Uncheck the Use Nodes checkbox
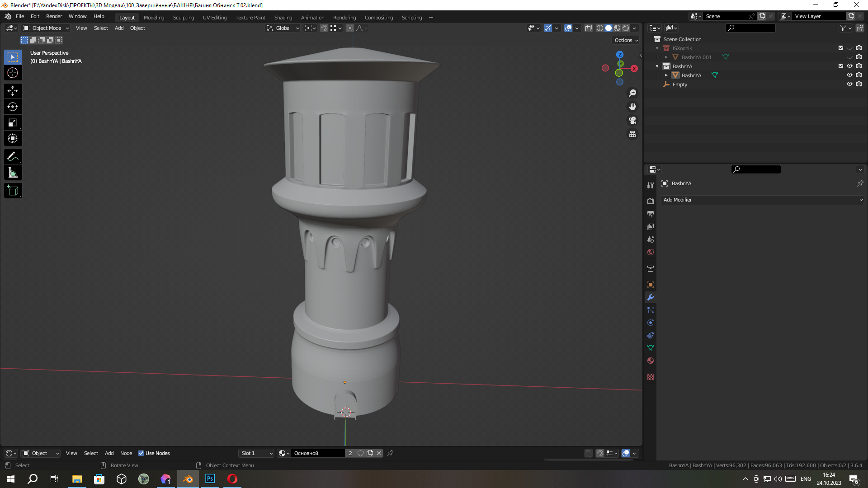This screenshot has width=868, height=488. [141, 453]
